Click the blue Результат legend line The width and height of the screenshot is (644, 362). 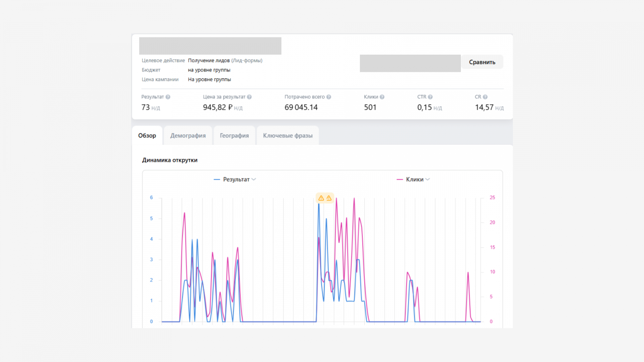click(217, 179)
